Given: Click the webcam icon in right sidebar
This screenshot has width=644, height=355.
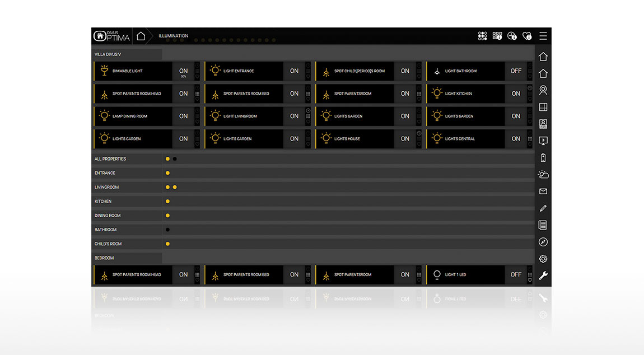Looking at the screenshot, I should 543,90.
